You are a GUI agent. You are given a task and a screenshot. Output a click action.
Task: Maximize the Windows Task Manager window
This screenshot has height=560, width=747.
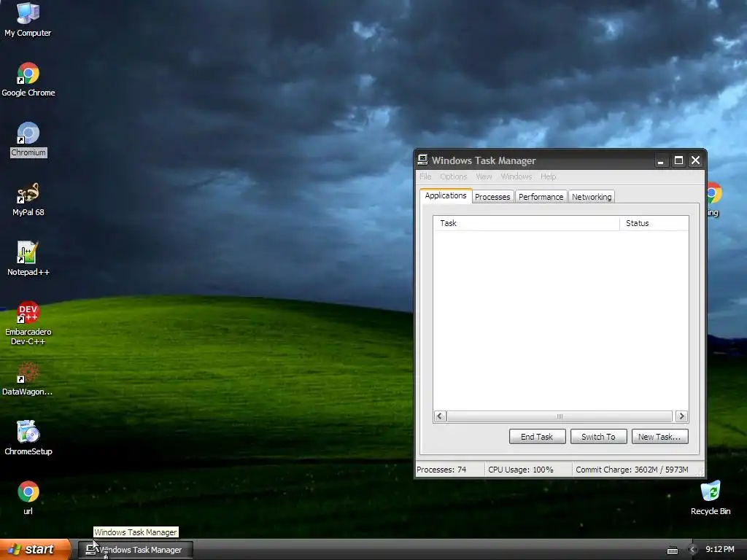[x=679, y=160]
